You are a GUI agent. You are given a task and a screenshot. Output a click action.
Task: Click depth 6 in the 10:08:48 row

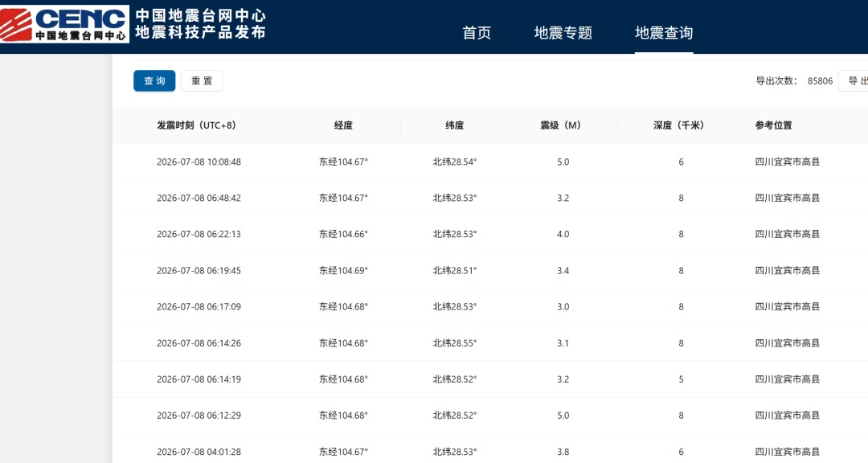coord(681,162)
